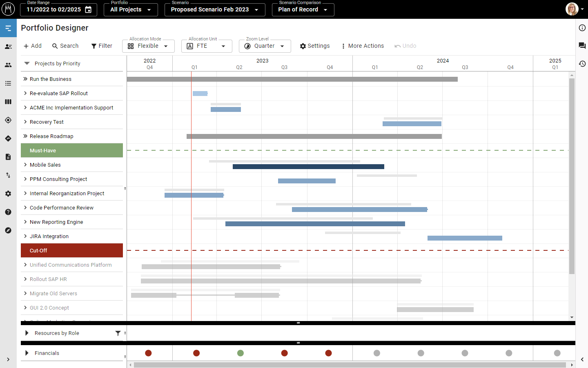Expand the Mobile Sales project row
The image size is (588, 368).
26,165
